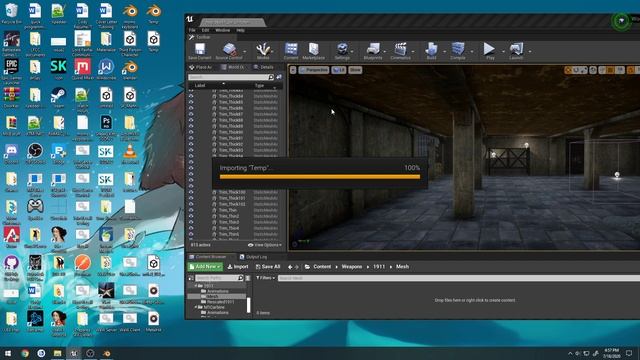Click the navigate back arrow in Content Browser
The height and width of the screenshot is (360, 640).
tap(290, 267)
